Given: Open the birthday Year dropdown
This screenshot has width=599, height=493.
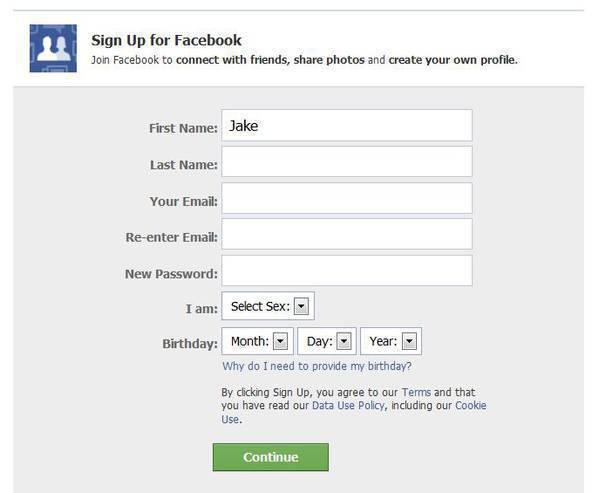Looking at the screenshot, I should point(391,341).
